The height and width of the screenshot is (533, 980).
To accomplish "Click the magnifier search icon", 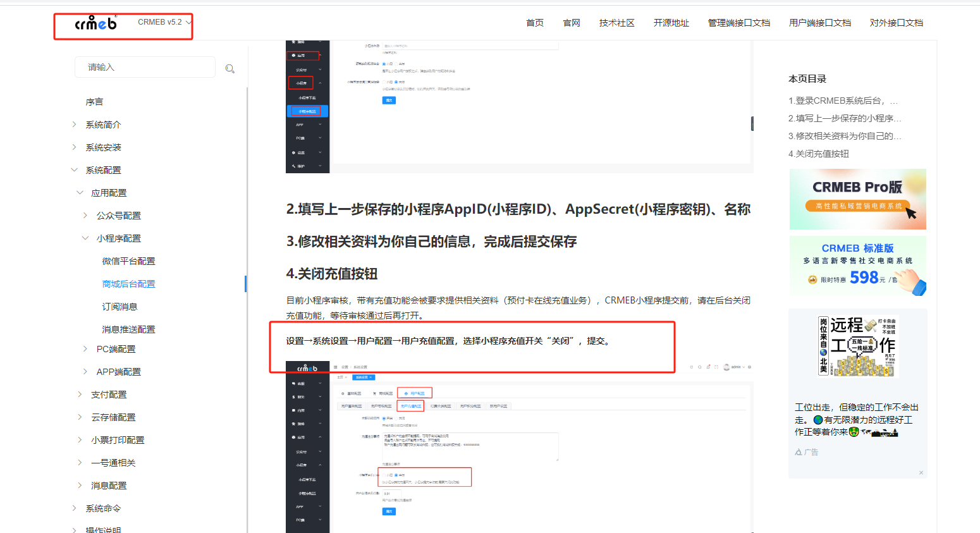I will pos(230,68).
